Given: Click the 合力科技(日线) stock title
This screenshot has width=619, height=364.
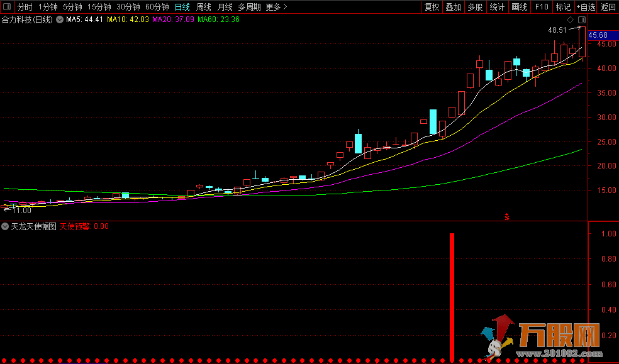Looking at the screenshot, I should [x=27, y=19].
